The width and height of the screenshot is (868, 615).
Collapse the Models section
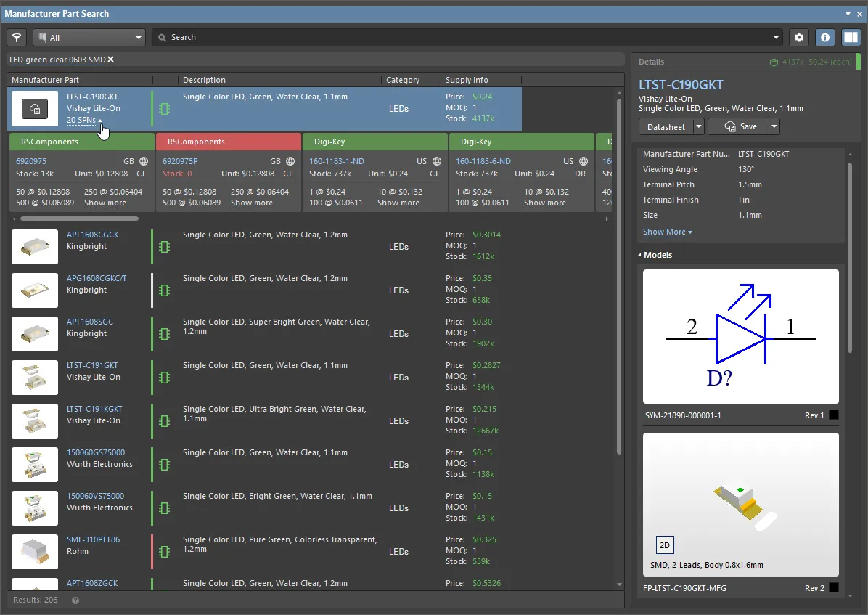(x=639, y=256)
